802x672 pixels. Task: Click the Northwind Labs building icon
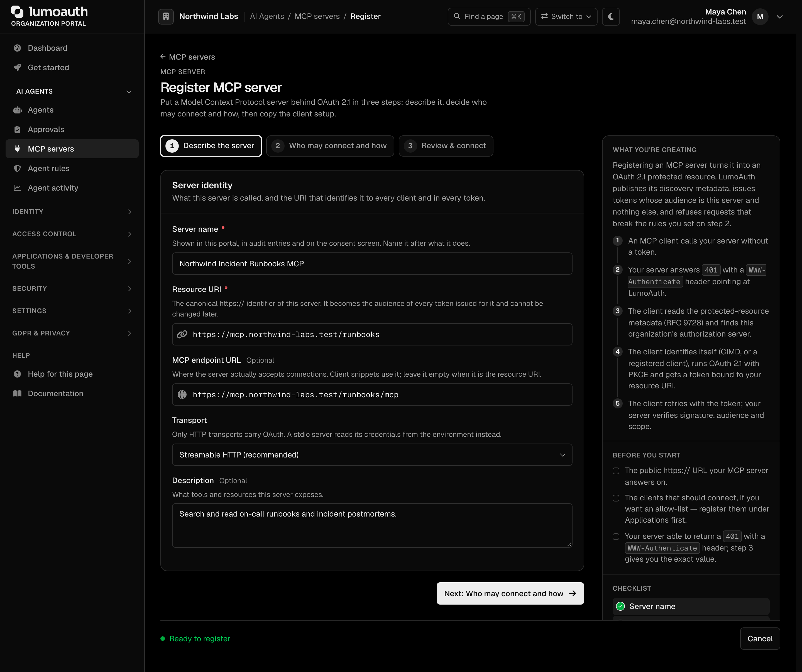coord(166,16)
